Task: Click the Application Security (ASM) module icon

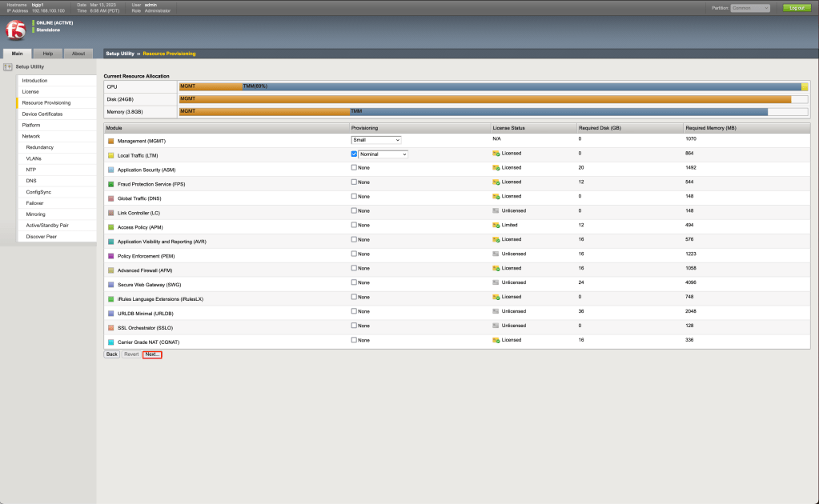Action: pos(110,170)
